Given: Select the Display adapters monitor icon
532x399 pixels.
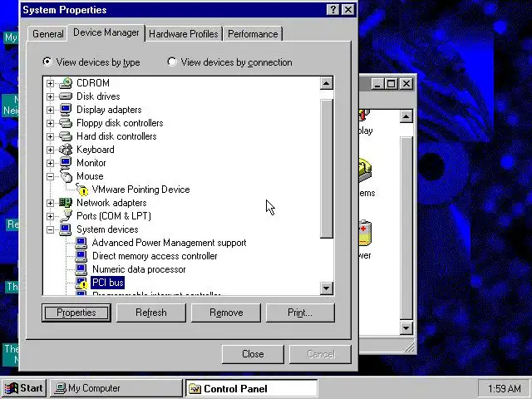Looking at the screenshot, I should pos(66,110).
